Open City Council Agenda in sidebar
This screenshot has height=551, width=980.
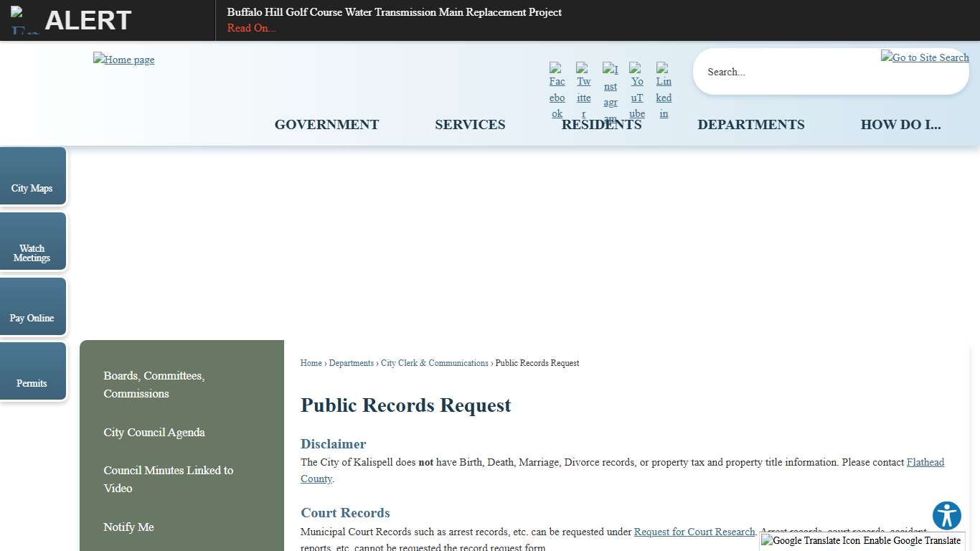click(154, 432)
